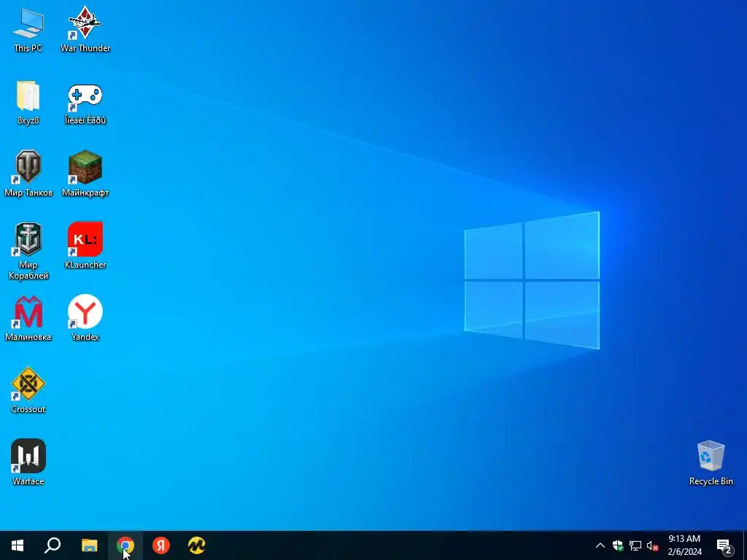Open the Windows Start menu
The height and width of the screenshot is (560, 747).
point(18,545)
